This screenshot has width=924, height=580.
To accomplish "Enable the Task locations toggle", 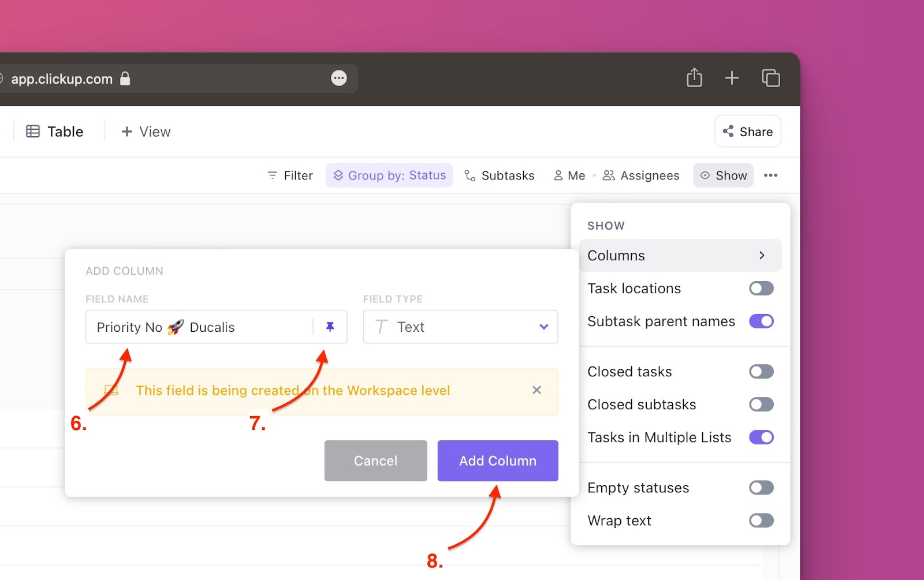I will pos(761,288).
